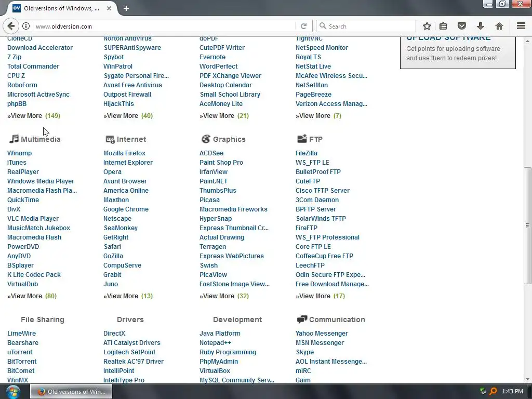
Task: Open the downloads arrow icon
Action: click(x=481, y=26)
